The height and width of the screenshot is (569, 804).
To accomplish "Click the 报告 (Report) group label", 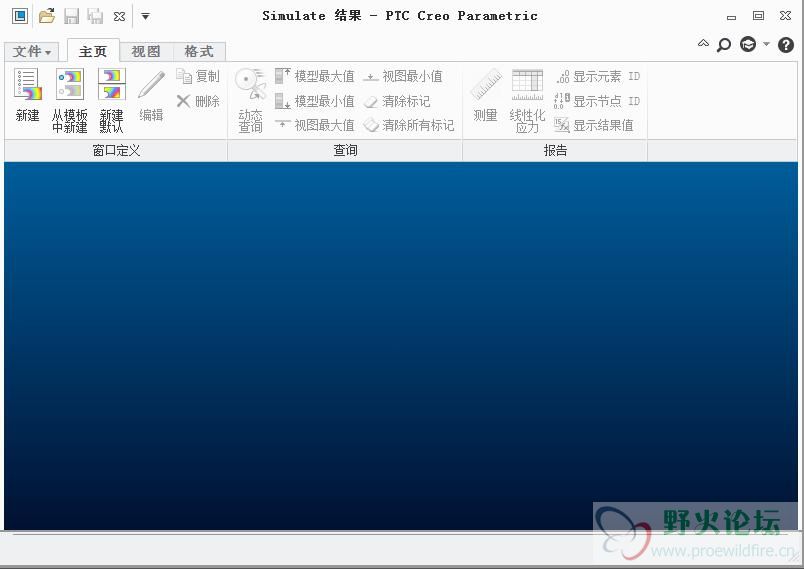I will coord(555,150).
